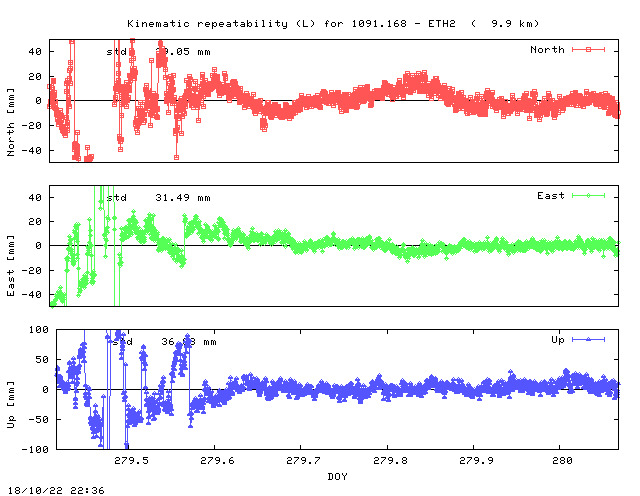The image size is (640, 496).
Task: Click the 'std' value text in North panel
Action: pos(158,52)
